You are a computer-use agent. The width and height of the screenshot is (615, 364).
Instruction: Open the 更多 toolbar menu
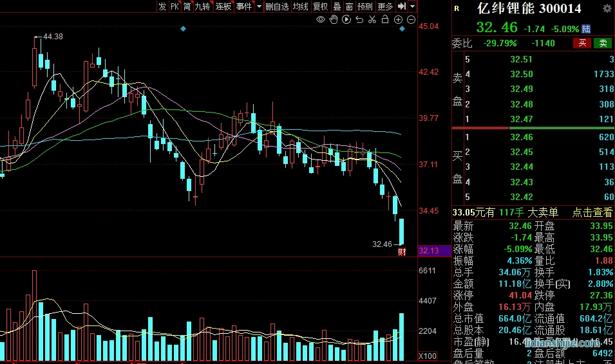point(385,6)
